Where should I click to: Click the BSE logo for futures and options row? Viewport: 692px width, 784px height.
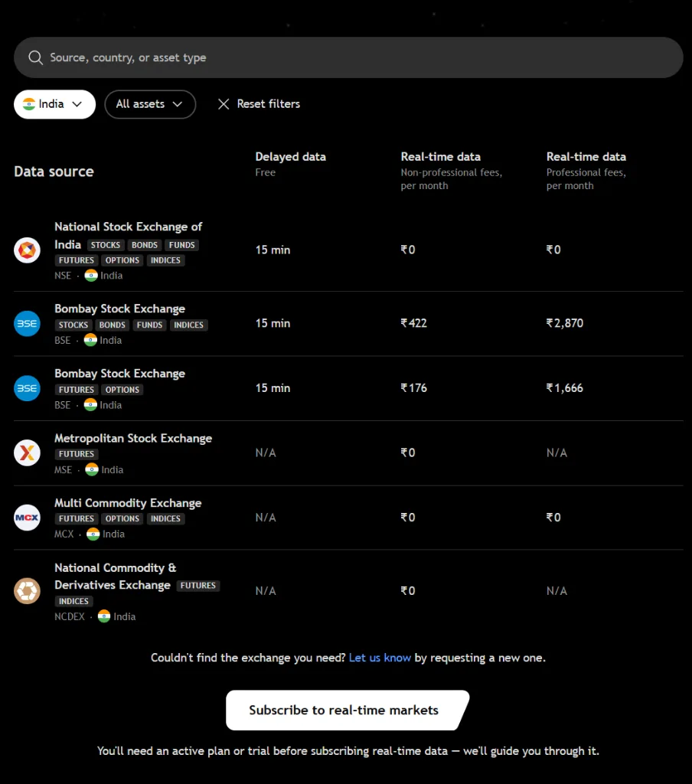27,388
